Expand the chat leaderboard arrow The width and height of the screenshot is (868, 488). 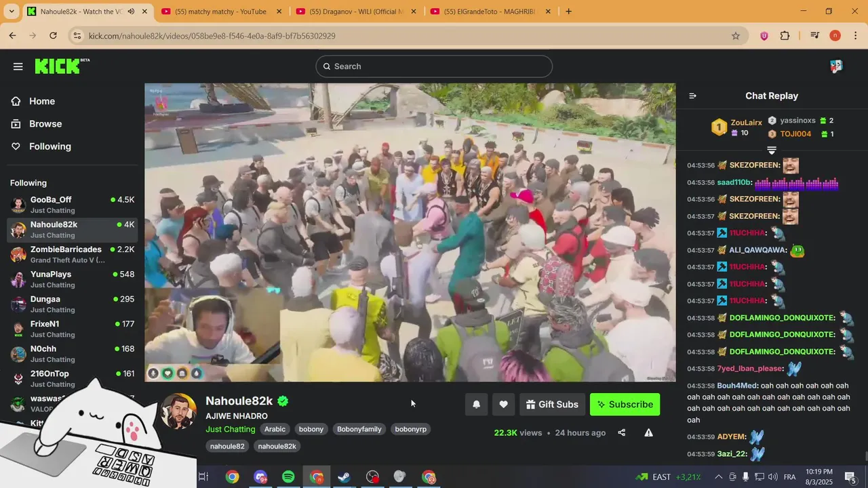772,150
